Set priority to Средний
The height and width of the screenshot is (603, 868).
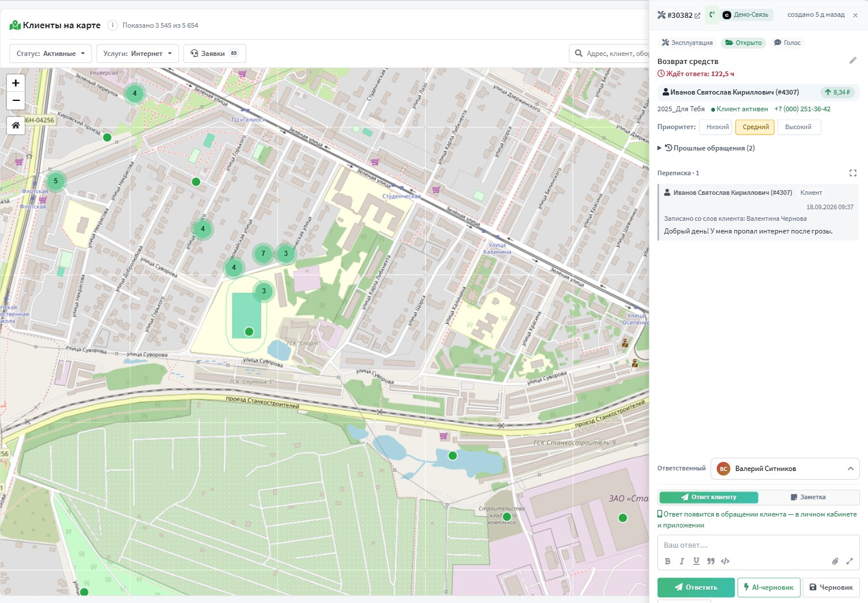pyautogui.click(x=756, y=127)
